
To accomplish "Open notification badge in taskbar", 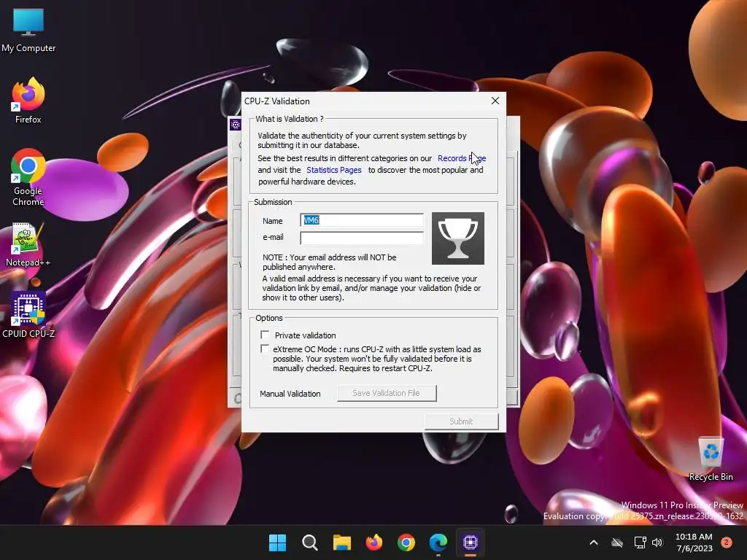I will click(x=727, y=542).
